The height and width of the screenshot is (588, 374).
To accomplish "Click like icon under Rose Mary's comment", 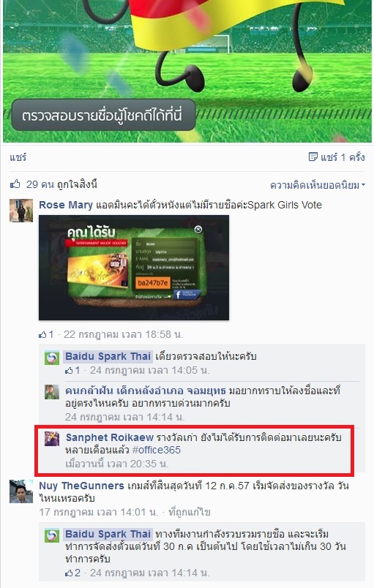I will [42, 334].
